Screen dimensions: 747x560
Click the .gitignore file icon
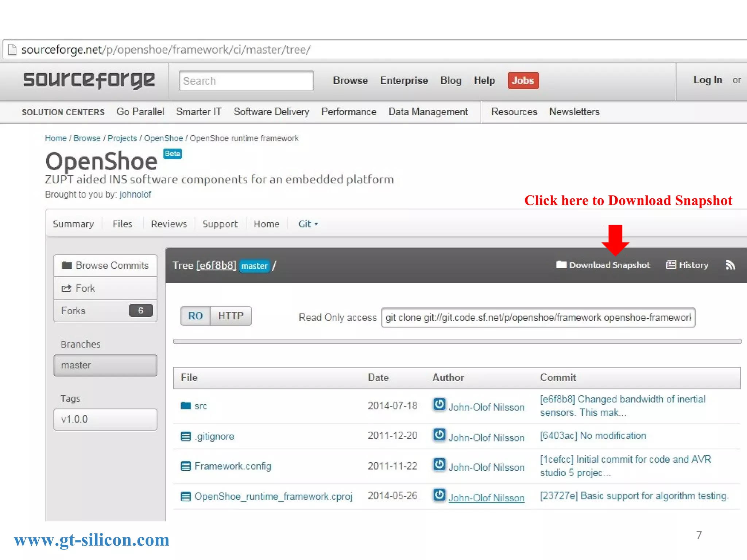coord(186,436)
